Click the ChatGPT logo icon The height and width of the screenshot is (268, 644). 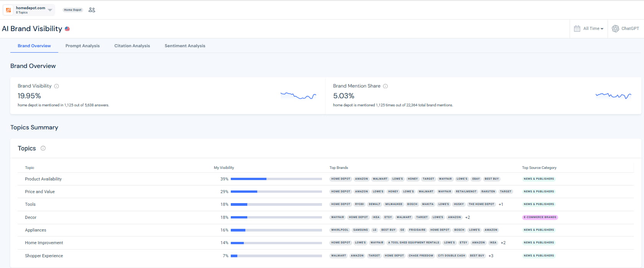615,28
